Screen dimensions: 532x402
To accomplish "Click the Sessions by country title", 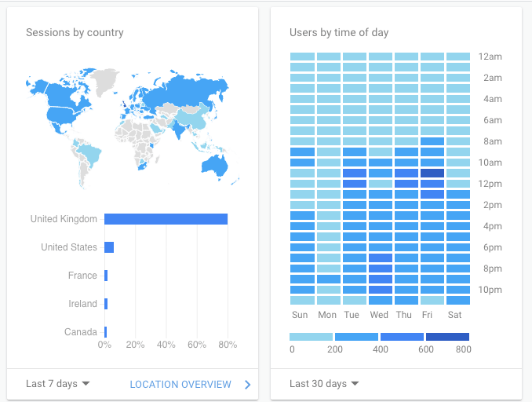I will pyautogui.click(x=75, y=33).
